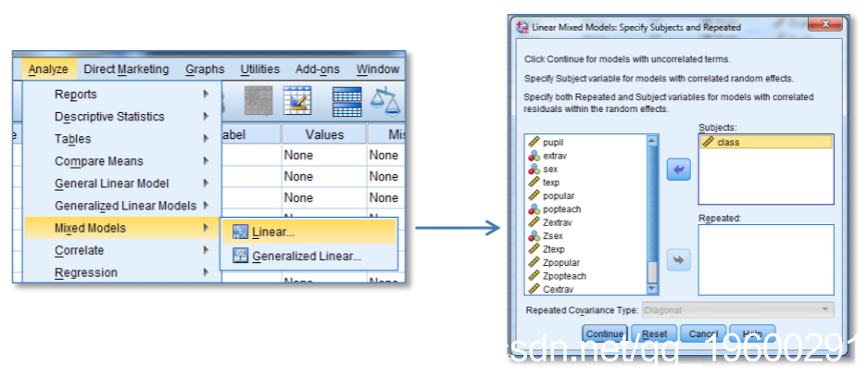Click the Values column header
Image resolution: width=868 pixels, height=378 pixels.
pyautogui.click(x=324, y=134)
